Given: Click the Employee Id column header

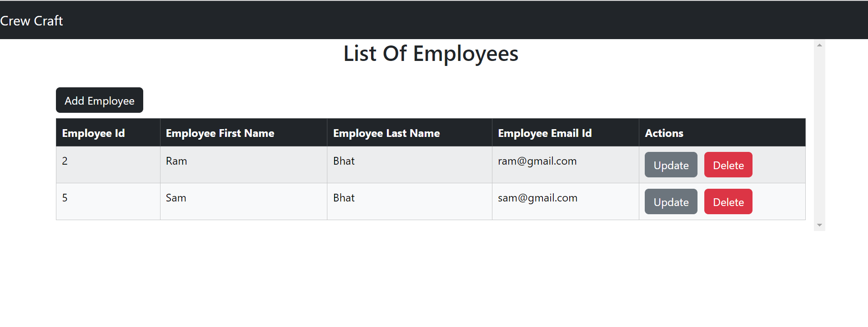Looking at the screenshot, I should pyautogui.click(x=93, y=133).
